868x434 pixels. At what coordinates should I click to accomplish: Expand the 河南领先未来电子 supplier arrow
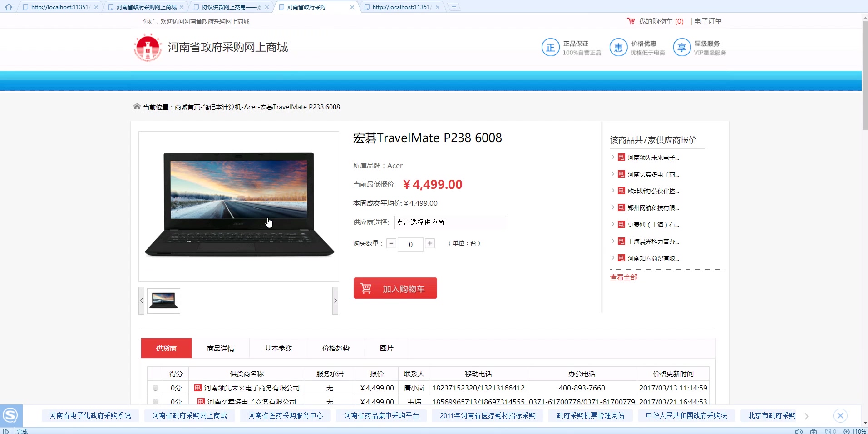pyautogui.click(x=613, y=157)
